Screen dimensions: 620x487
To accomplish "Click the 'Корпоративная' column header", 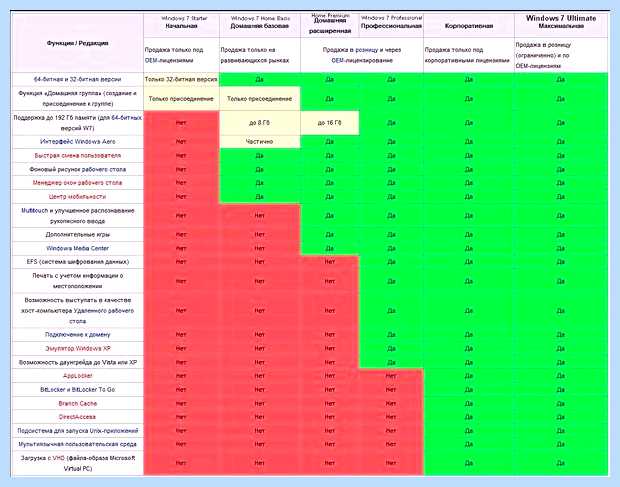I will point(469,26).
